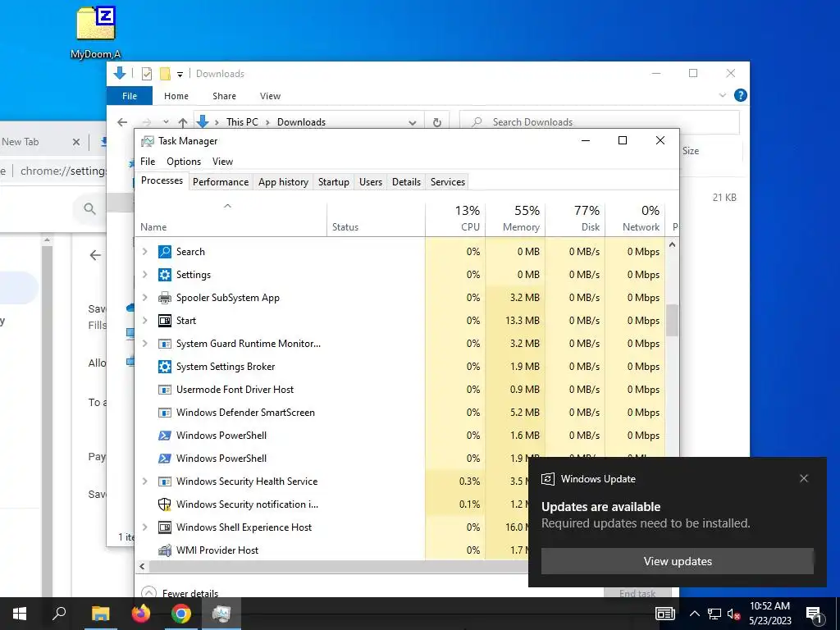This screenshot has width=840, height=630.
Task: Click the Task Manager taskbar icon
Action: tap(221, 614)
